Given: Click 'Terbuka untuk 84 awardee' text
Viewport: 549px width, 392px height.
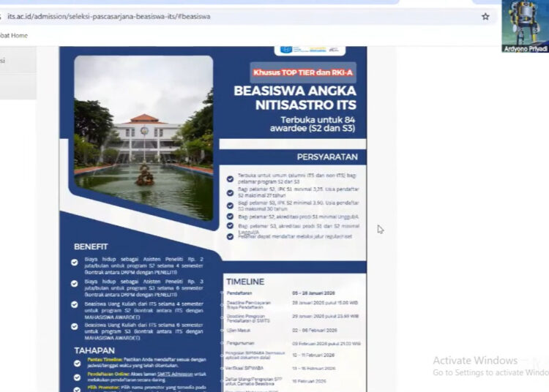Looking at the screenshot, I should 313,124.
